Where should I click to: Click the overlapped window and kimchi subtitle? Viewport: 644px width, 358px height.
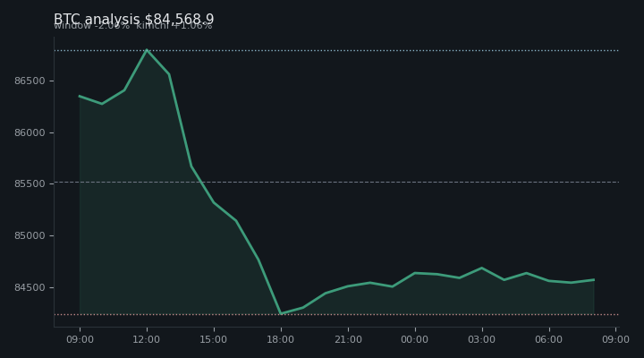click(133, 26)
